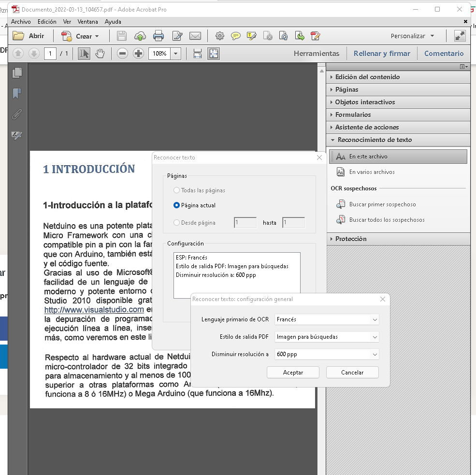Expand the Edición del contenido section
The image size is (476, 475).
(x=367, y=77)
